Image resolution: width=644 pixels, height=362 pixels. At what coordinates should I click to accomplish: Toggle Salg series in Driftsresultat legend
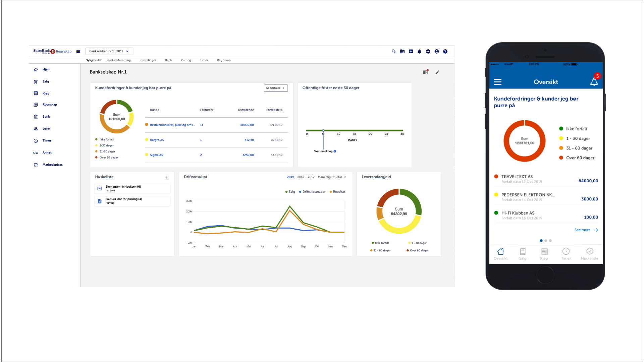point(290,192)
